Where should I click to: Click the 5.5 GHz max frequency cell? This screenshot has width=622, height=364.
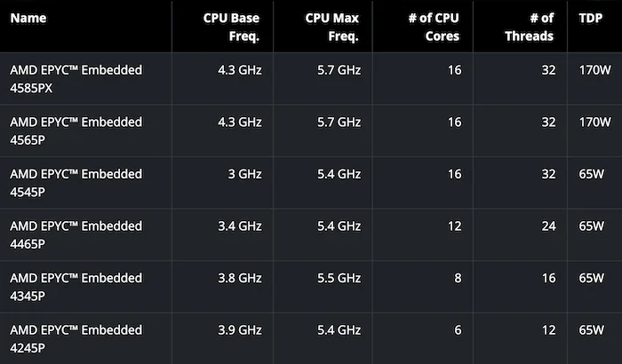(338, 279)
